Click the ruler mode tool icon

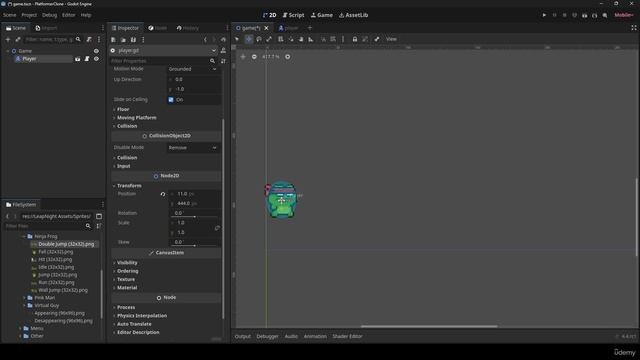[x=311, y=39]
